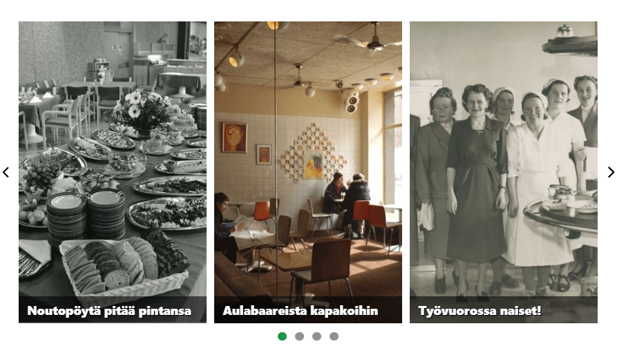Click the orange framed painting in café
617x364 pixels.
235,137
